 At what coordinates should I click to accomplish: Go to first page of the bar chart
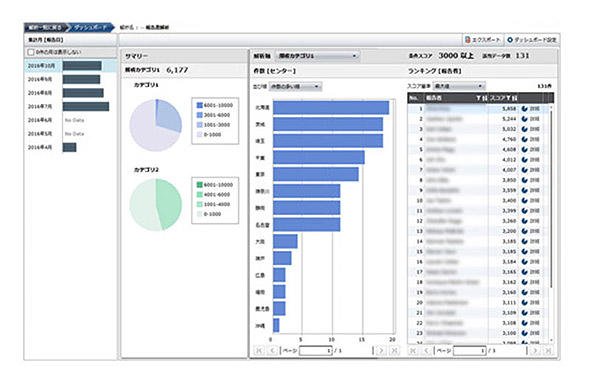click(x=259, y=351)
